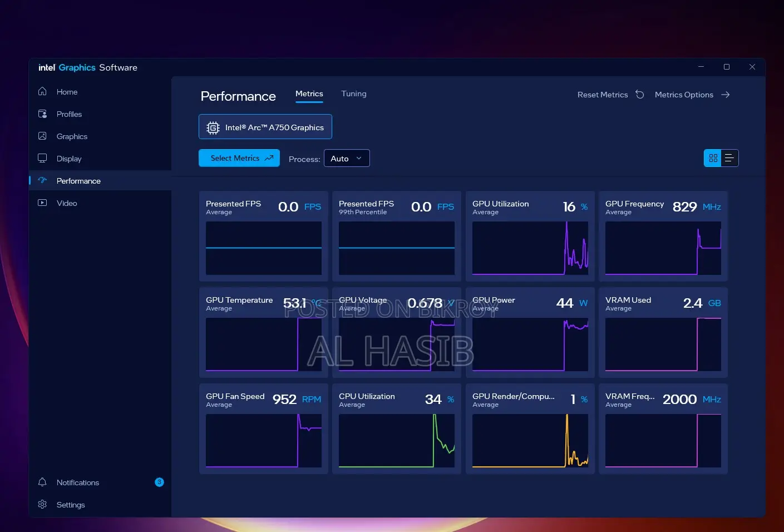784x532 pixels.
Task: Click the Home icon in sidebar
Action: [x=42, y=92]
